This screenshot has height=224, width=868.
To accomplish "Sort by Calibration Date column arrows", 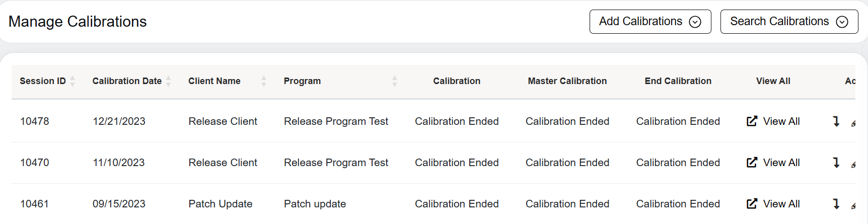I will 169,81.
